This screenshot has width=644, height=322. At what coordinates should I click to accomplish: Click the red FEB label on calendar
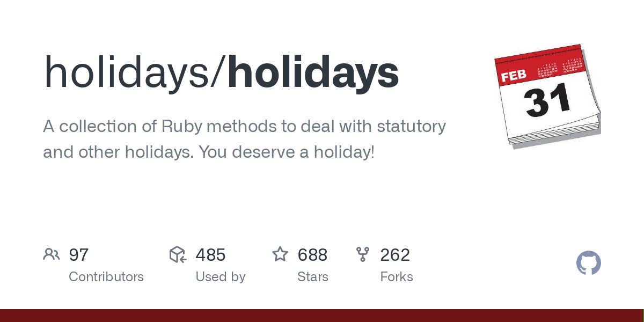coord(514,76)
